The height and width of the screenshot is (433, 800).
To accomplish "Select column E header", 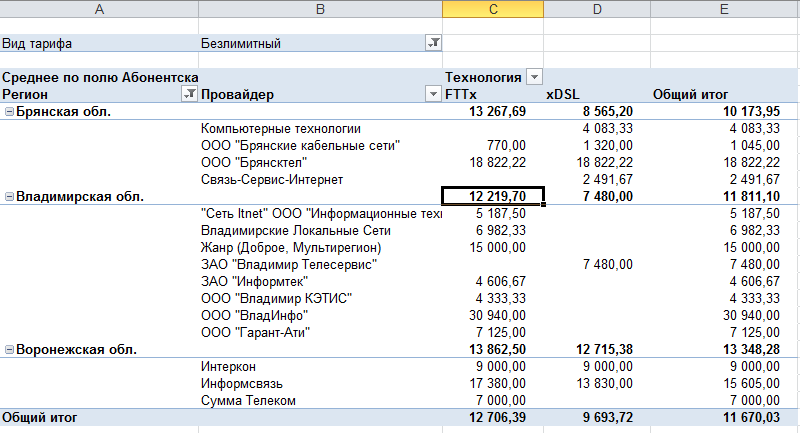I will (x=725, y=9).
